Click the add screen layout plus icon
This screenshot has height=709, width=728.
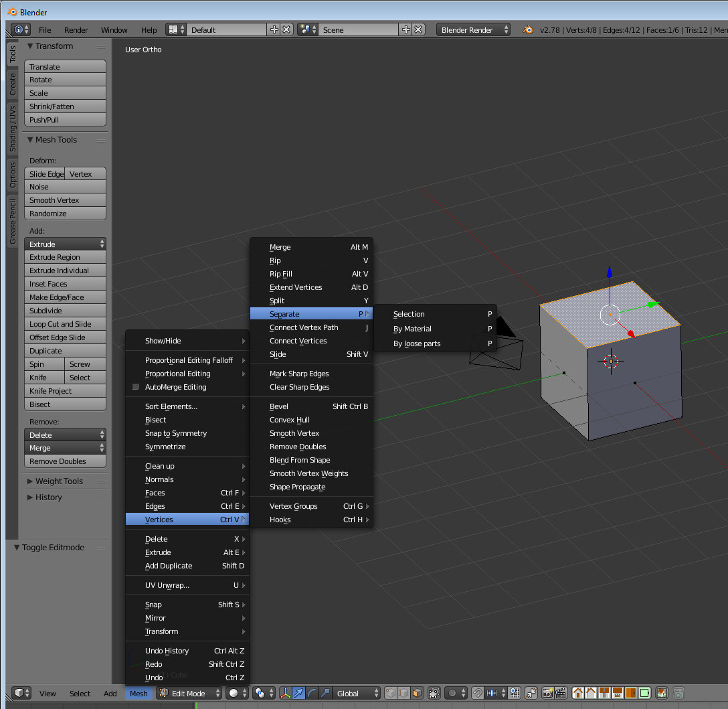(x=274, y=29)
